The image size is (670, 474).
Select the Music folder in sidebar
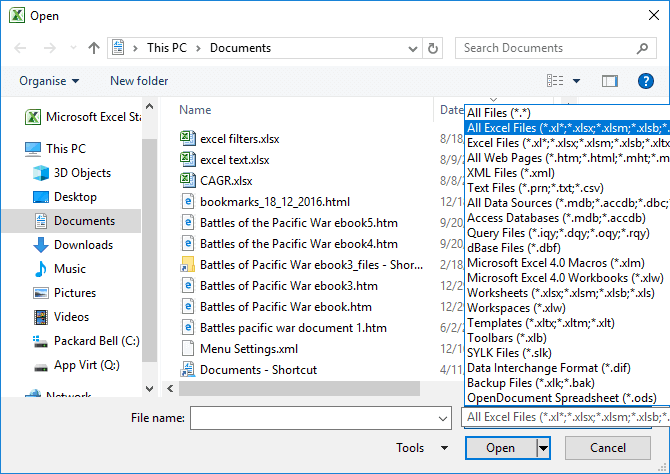pos(69,269)
